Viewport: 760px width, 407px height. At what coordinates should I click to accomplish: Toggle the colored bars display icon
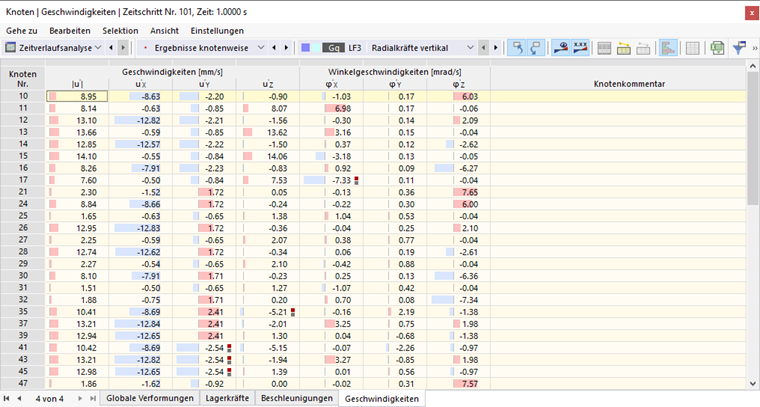click(668, 47)
